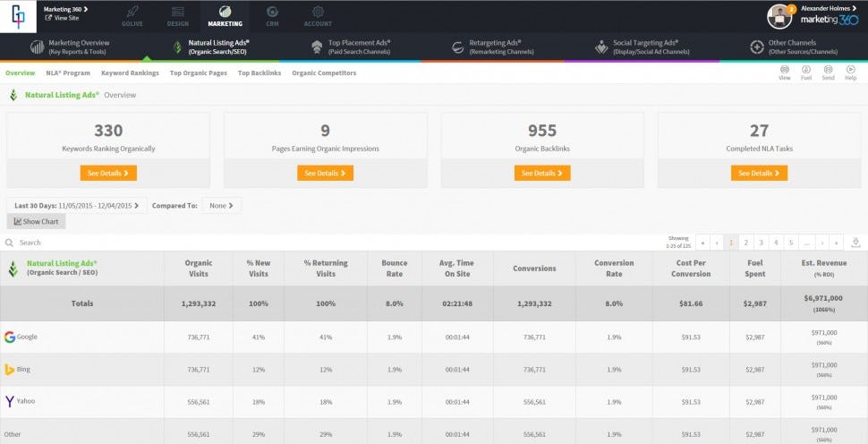
Task: See Details for Completed NLA Tasks
Action: (x=760, y=174)
